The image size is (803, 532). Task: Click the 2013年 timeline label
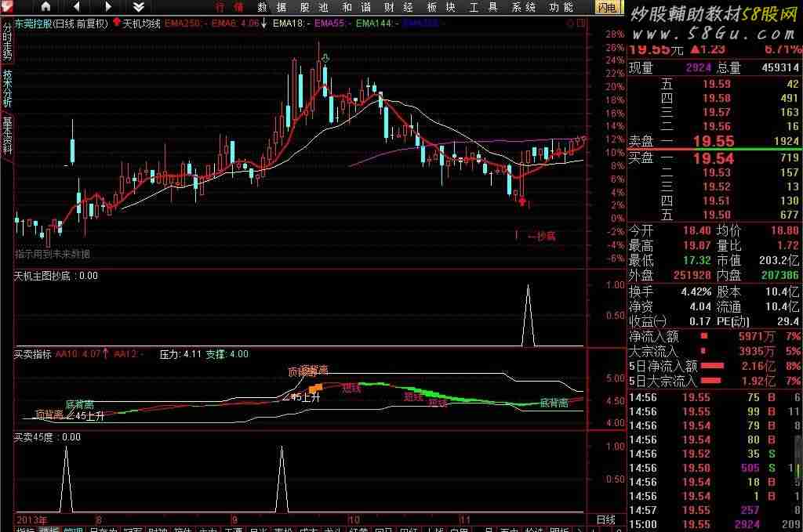[31, 519]
